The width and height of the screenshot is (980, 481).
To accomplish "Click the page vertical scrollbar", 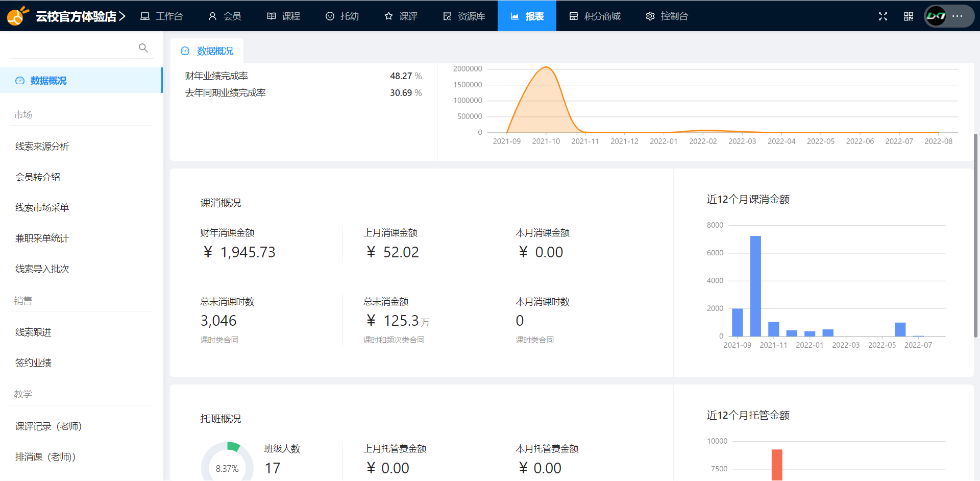I will 976,235.
